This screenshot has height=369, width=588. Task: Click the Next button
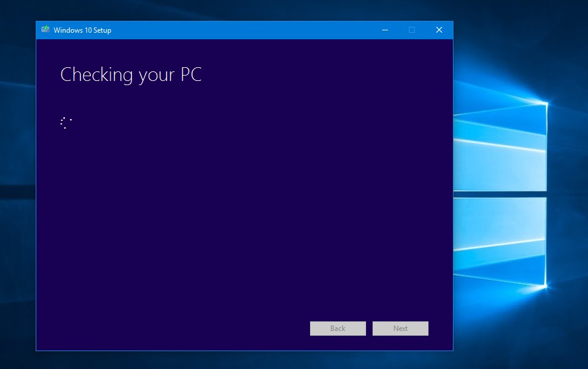pyautogui.click(x=401, y=329)
